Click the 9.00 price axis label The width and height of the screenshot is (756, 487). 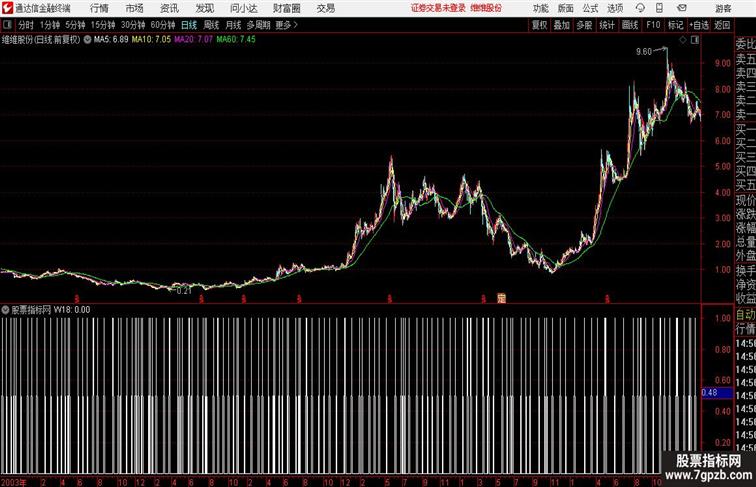pyautogui.click(x=723, y=63)
